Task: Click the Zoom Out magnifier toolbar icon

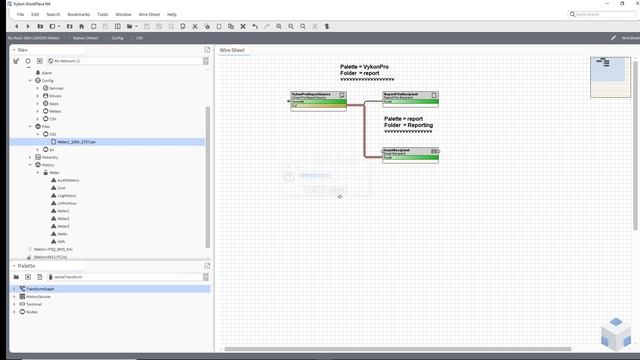Action: (x=291, y=26)
